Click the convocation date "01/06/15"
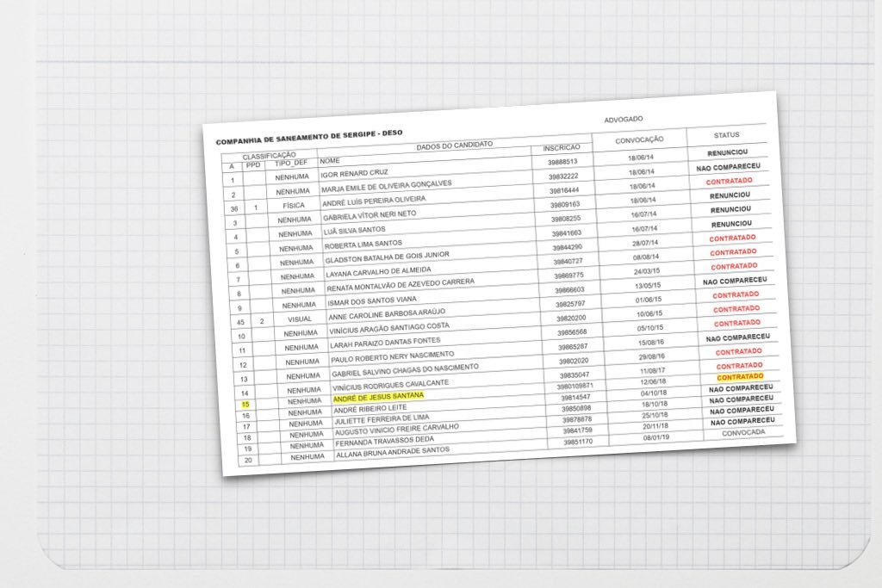Image resolution: width=882 pixels, height=588 pixels. click(x=649, y=300)
